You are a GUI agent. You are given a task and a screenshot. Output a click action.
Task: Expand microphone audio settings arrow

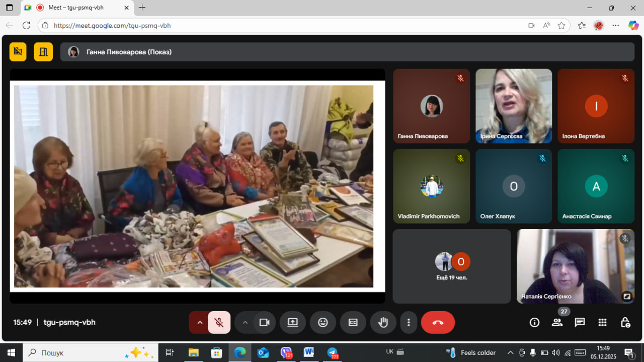click(200, 323)
